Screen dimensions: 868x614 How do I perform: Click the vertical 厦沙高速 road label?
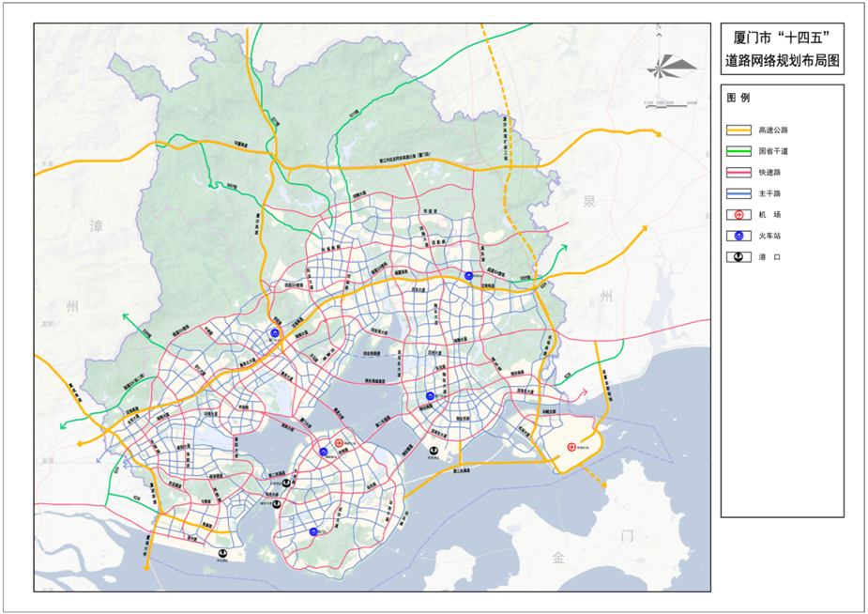(x=257, y=224)
